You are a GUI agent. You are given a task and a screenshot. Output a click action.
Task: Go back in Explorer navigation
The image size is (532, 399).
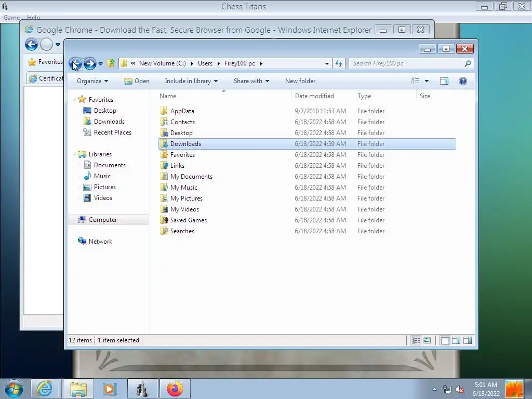75,63
